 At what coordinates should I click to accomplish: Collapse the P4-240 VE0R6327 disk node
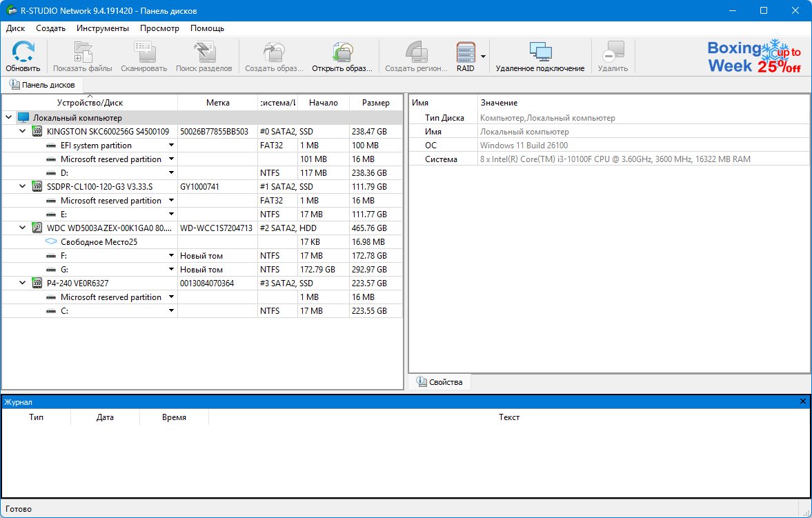point(23,283)
